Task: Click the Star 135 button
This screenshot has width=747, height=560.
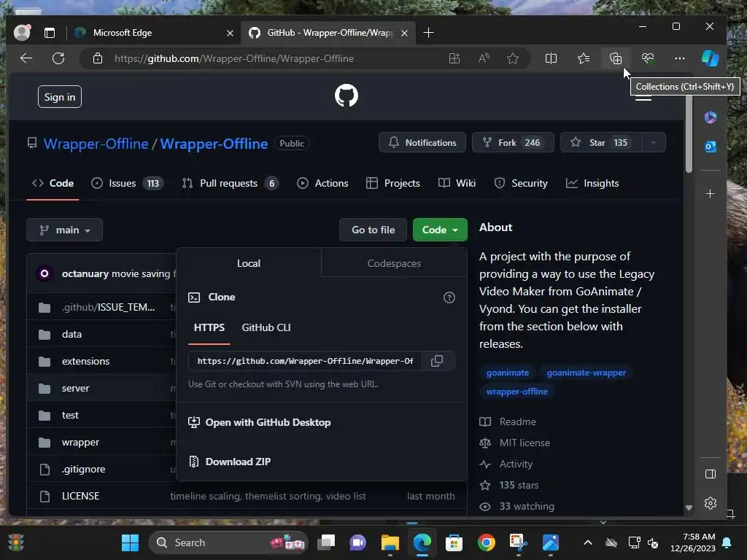Action: 601,143
